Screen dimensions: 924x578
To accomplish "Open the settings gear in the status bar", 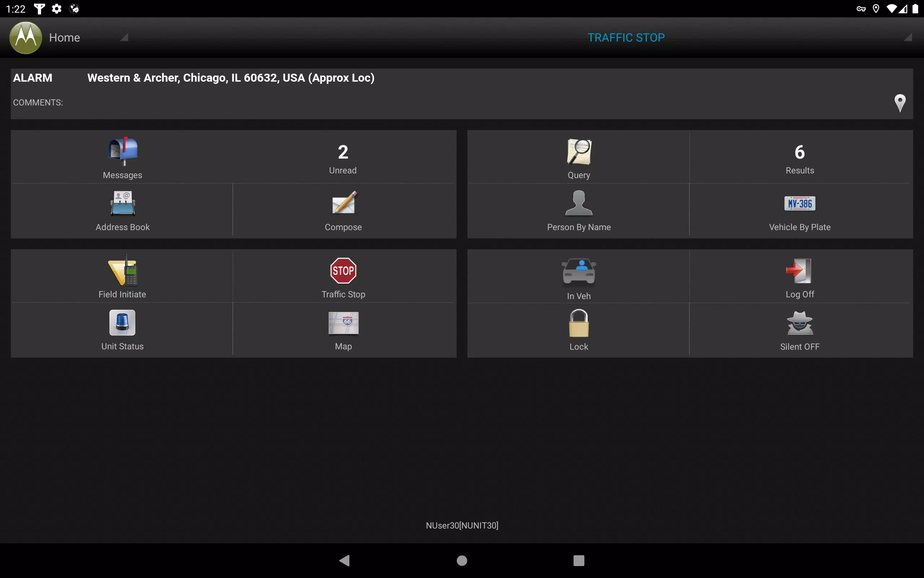I will pos(57,8).
